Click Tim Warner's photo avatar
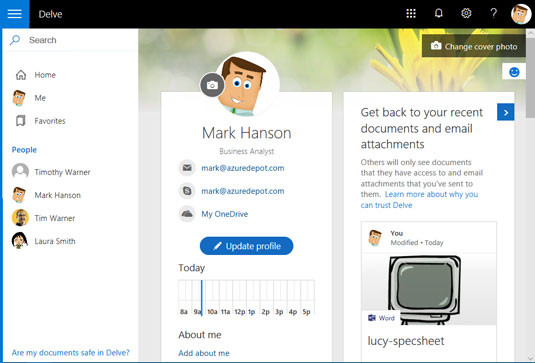The width and height of the screenshot is (535, 363). pyautogui.click(x=20, y=218)
